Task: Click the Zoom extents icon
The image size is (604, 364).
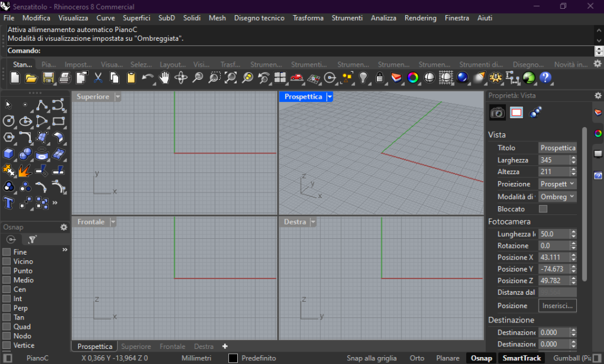Action: pos(231,78)
